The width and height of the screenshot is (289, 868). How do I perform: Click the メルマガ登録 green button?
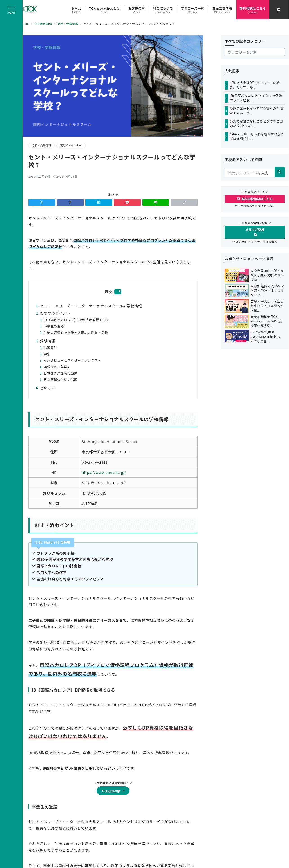coord(255,232)
